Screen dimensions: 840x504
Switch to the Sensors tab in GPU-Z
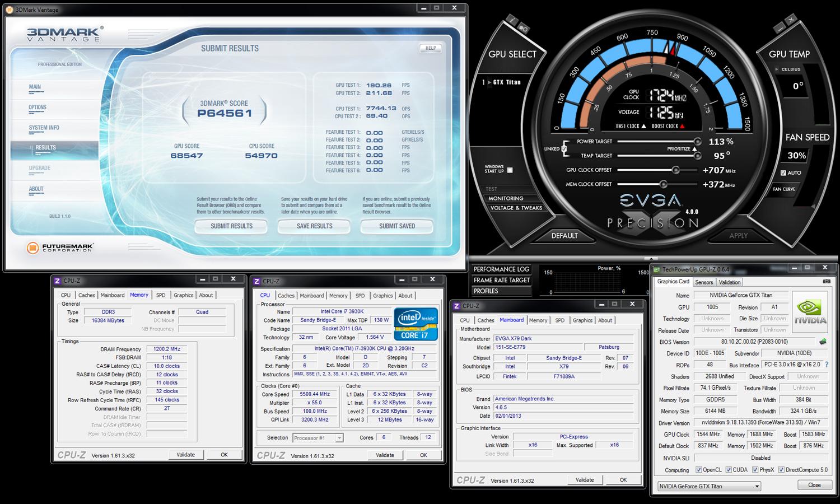tap(704, 282)
